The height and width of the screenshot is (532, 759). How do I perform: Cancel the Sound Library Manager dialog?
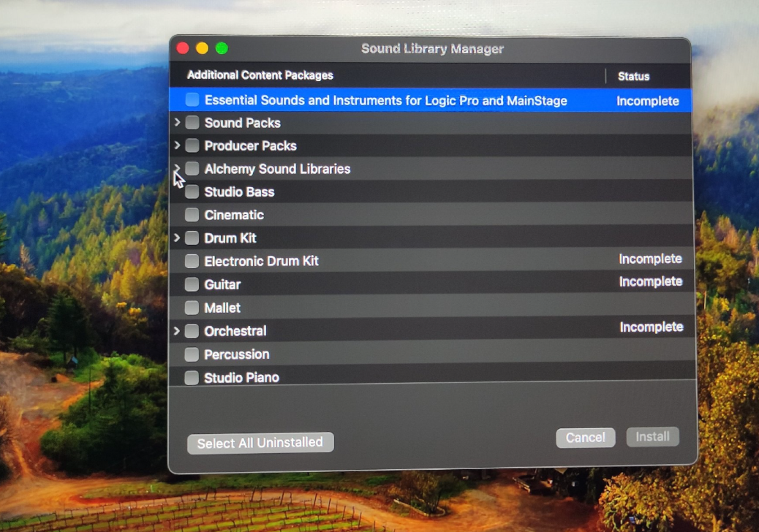click(x=585, y=437)
